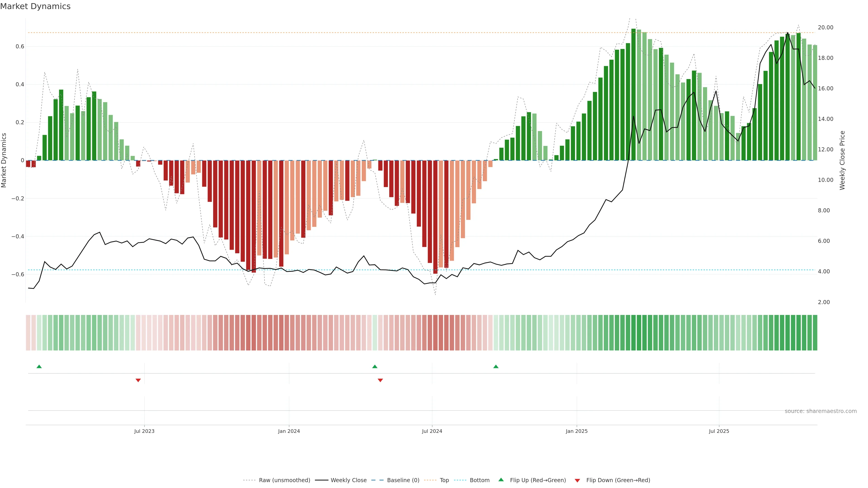The height and width of the screenshot is (488, 868).
Task: Click the green flip-up marker after Jul 2024
Action: tap(496, 366)
